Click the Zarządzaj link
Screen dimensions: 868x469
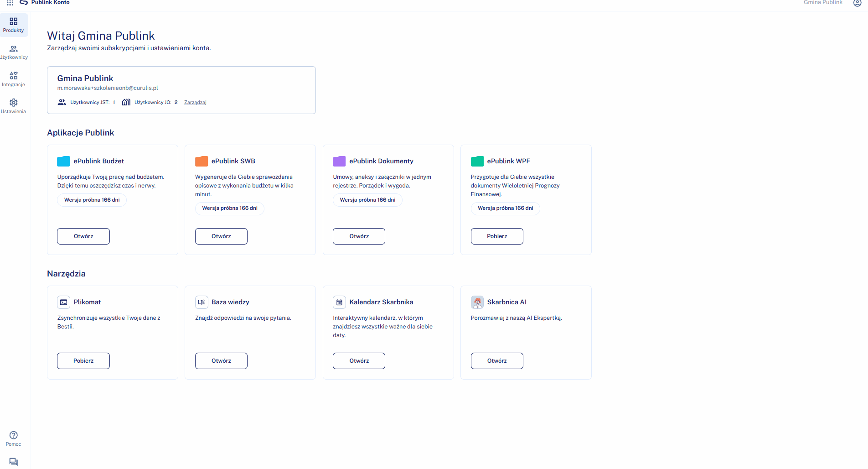pyautogui.click(x=195, y=103)
